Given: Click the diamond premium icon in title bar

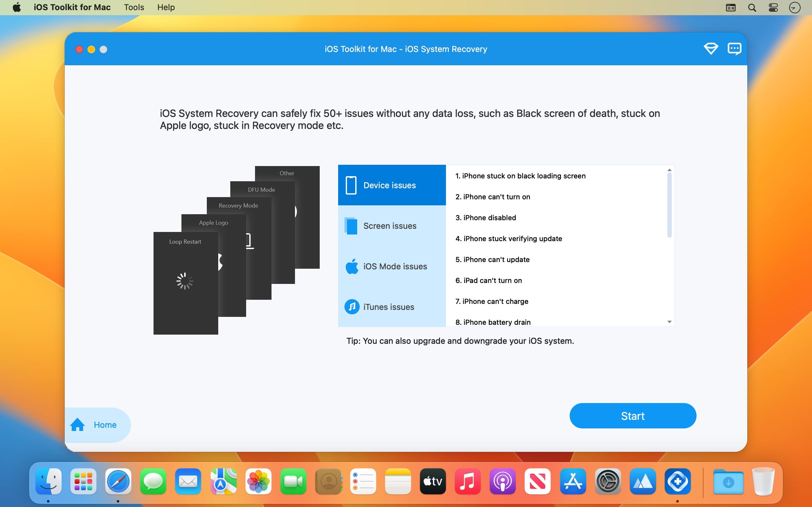Looking at the screenshot, I should (x=711, y=49).
